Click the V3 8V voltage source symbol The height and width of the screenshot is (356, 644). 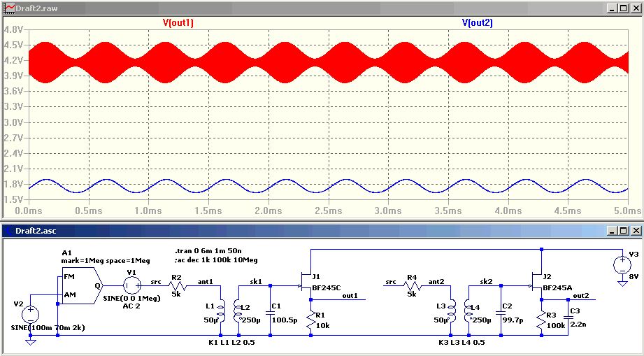point(622,265)
